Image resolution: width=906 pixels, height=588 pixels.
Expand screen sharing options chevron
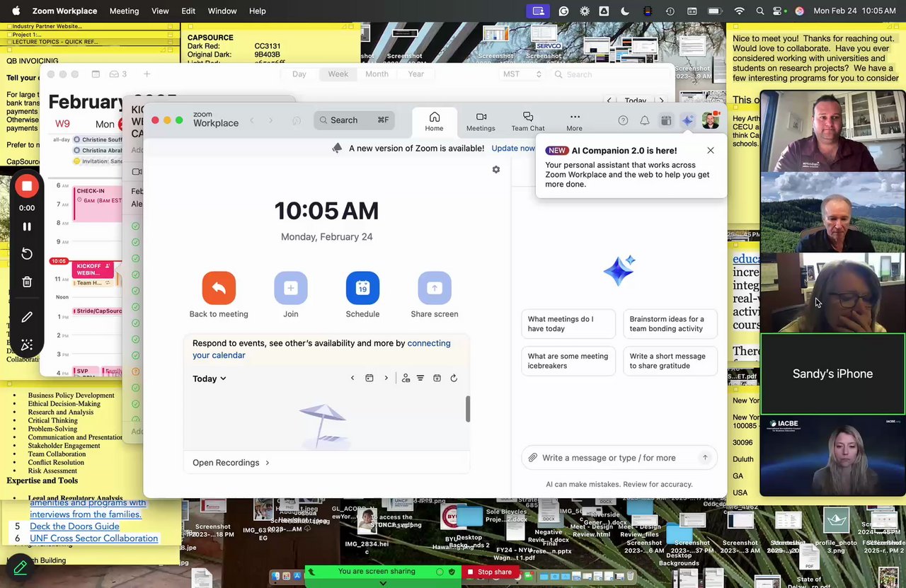tap(383, 583)
